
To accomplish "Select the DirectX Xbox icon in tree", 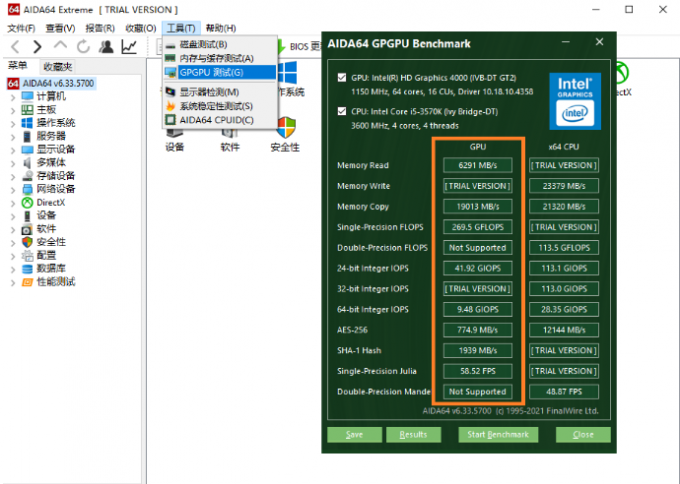I will [x=27, y=203].
